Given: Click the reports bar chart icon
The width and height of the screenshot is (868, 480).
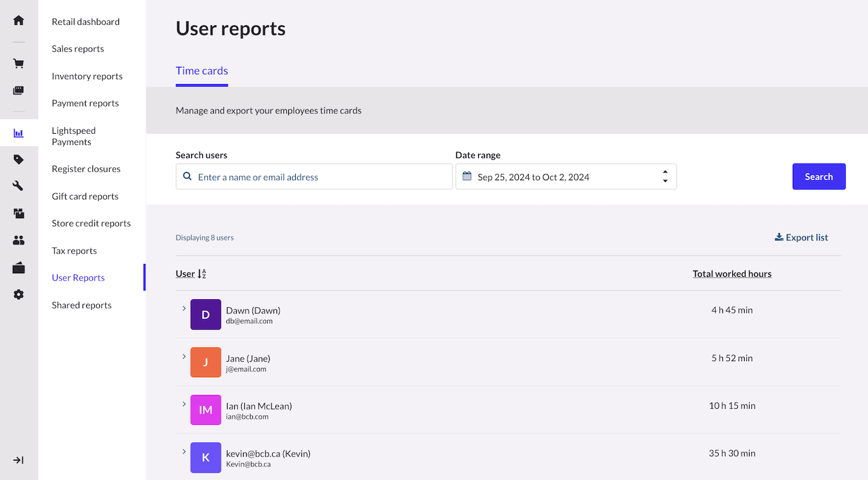Looking at the screenshot, I should coord(19,133).
